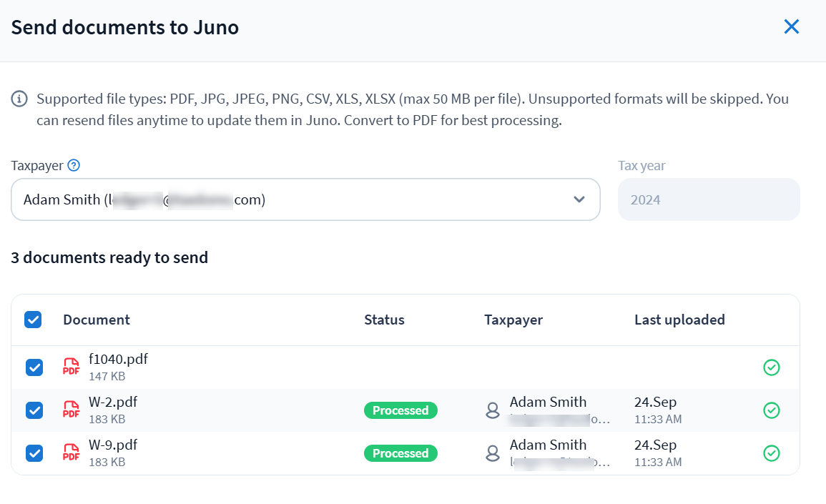Click the Last uploaded column header
This screenshot has width=826, height=504.
coord(679,320)
